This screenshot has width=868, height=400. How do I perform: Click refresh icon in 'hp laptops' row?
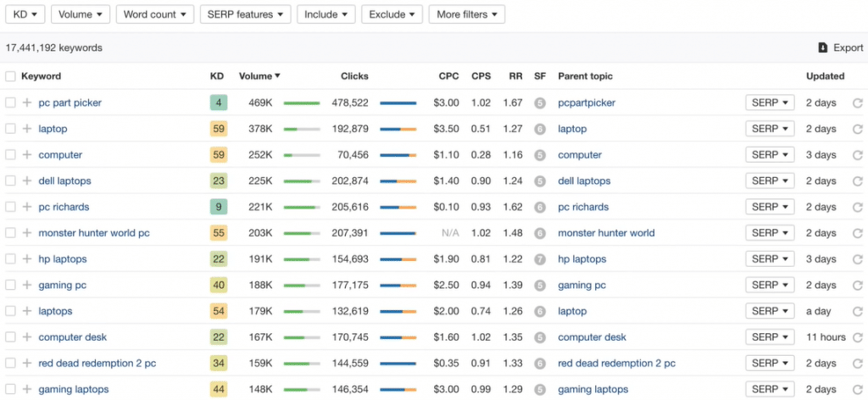pyautogui.click(x=858, y=259)
